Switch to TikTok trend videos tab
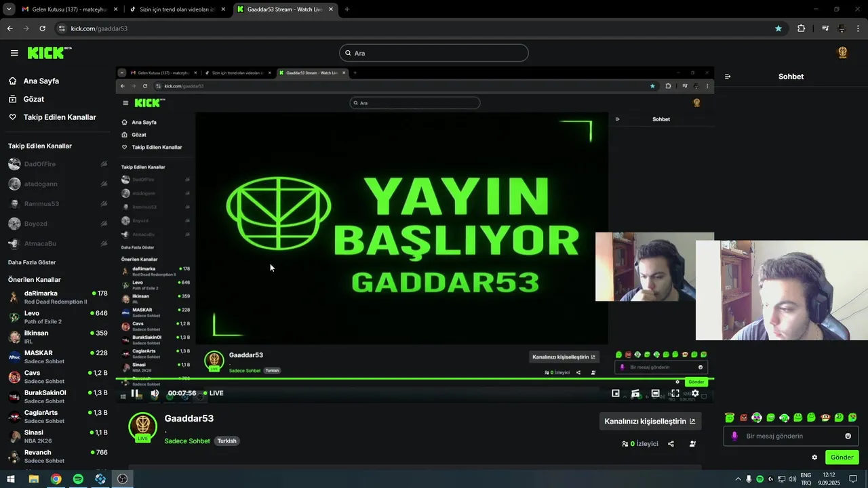The width and height of the screenshot is (868, 488). coord(178,9)
